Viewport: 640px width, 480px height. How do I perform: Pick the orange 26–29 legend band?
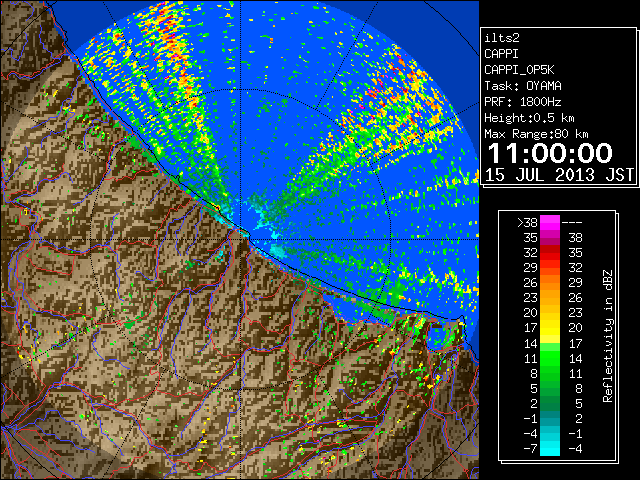pos(550,282)
